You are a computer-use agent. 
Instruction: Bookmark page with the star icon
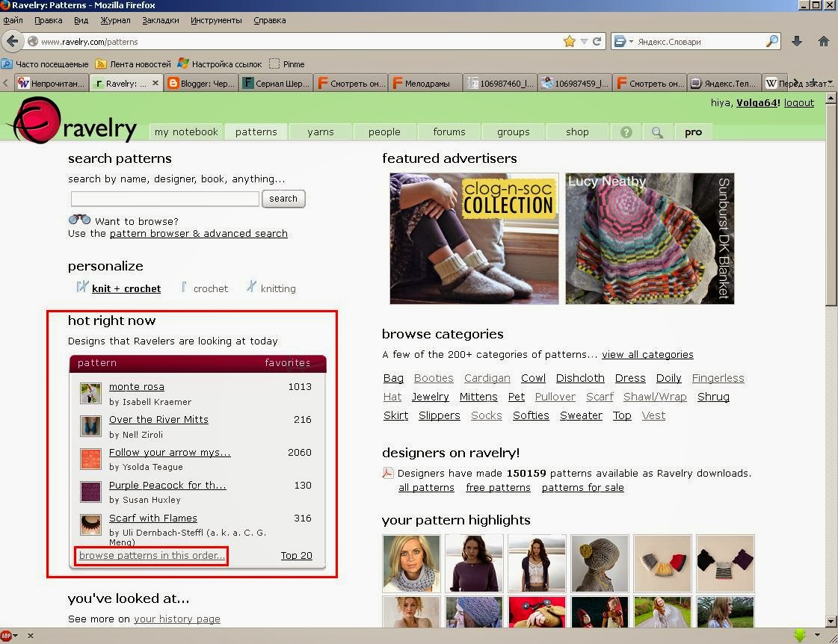569,41
